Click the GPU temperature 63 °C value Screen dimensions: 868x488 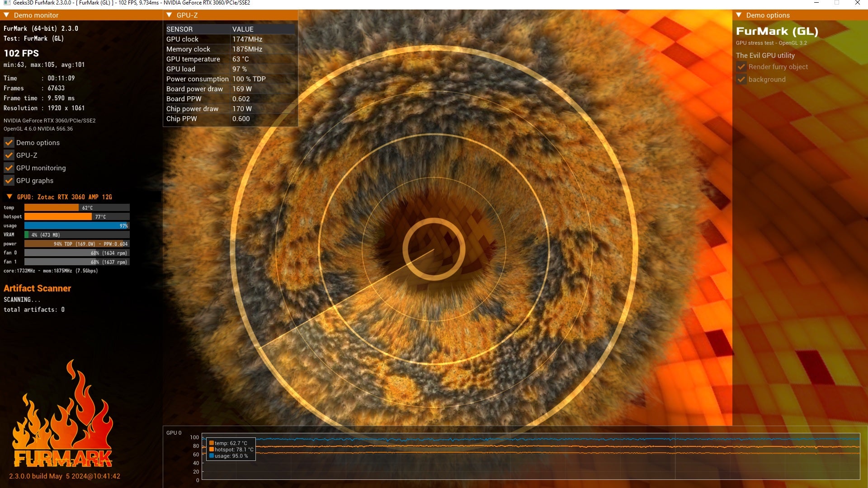pyautogui.click(x=241, y=59)
